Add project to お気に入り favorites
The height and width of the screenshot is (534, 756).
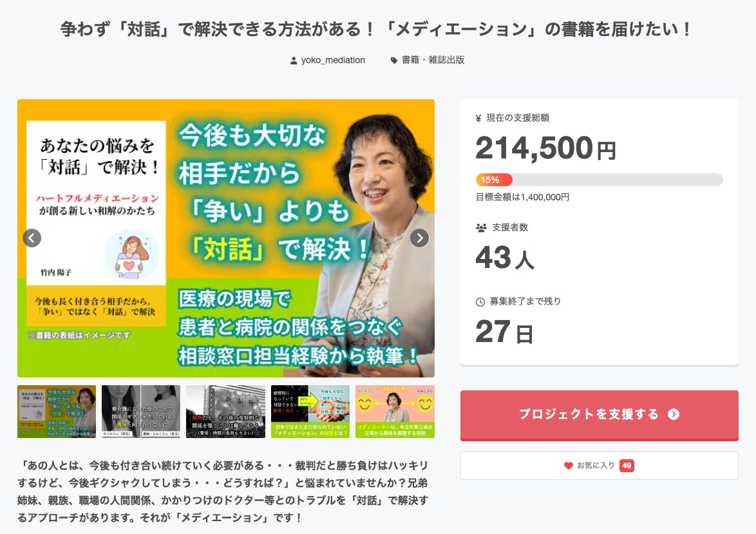coord(600,466)
